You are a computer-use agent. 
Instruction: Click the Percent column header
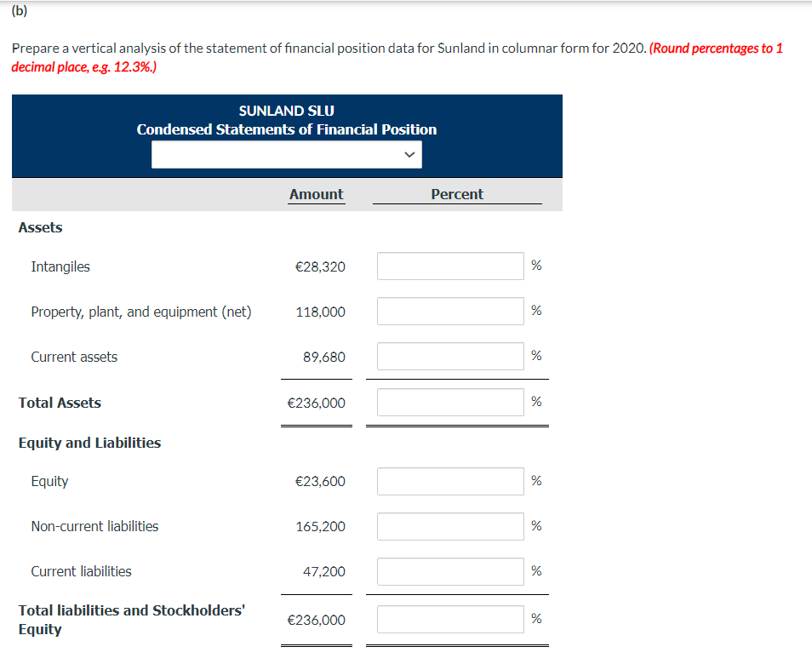pyautogui.click(x=457, y=194)
